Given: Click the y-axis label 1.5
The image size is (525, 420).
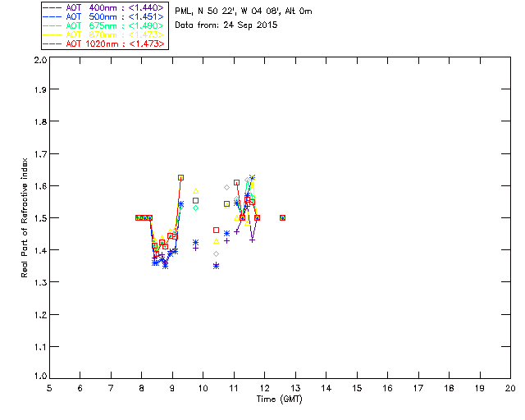Looking at the screenshot, I should pyautogui.click(x=40, y=218).
